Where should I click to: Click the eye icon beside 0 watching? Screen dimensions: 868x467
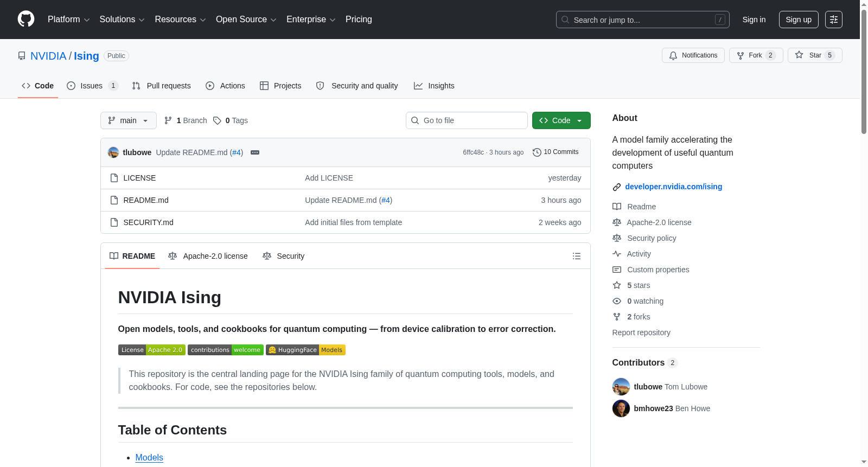click(617, 301)
